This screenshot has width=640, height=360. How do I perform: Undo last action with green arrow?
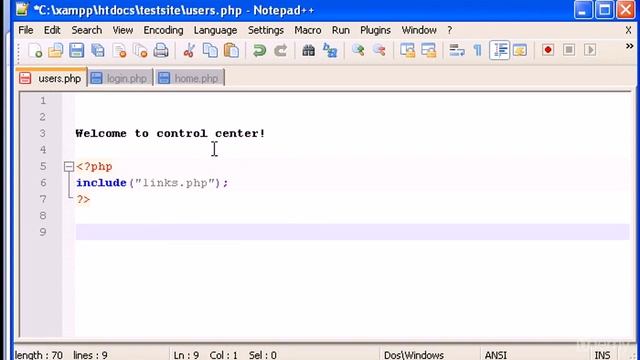(x=259, y=51)
